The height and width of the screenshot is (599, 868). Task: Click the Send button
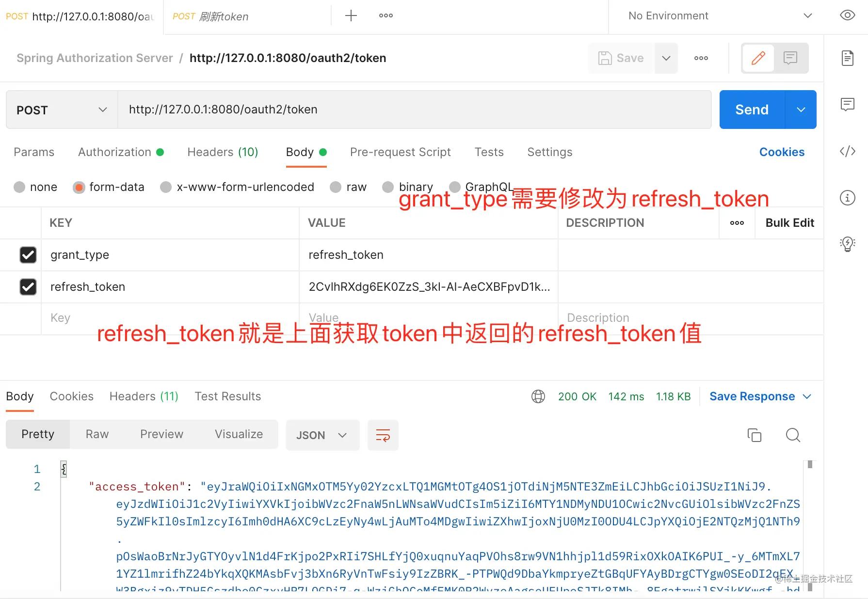(x=751, y=110)
